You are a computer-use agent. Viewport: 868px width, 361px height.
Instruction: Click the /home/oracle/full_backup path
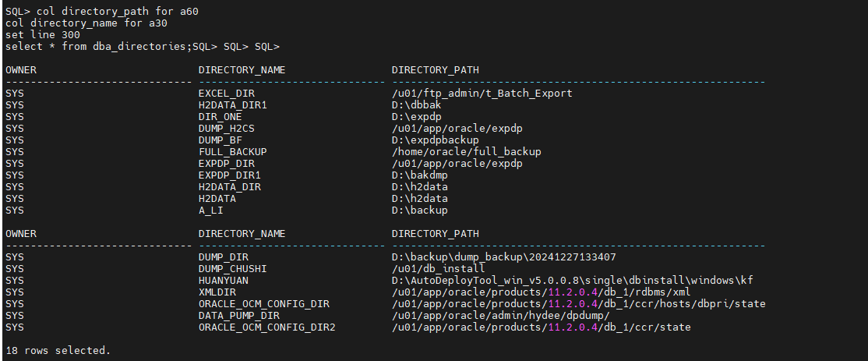466,152
